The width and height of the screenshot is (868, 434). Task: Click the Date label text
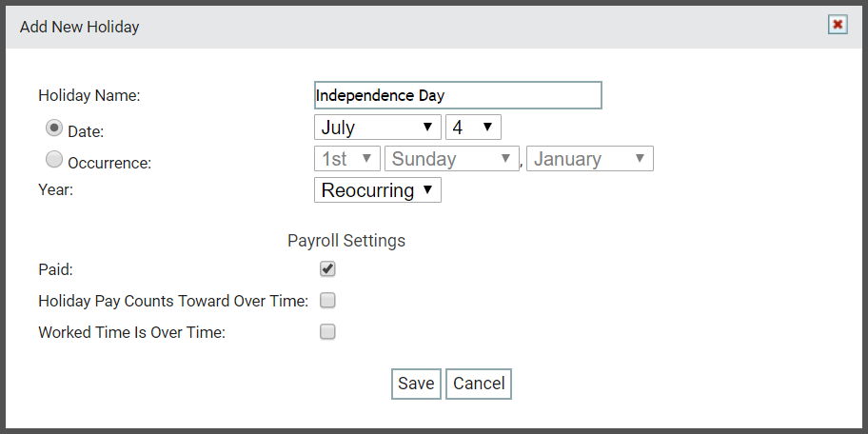(86, 131)
